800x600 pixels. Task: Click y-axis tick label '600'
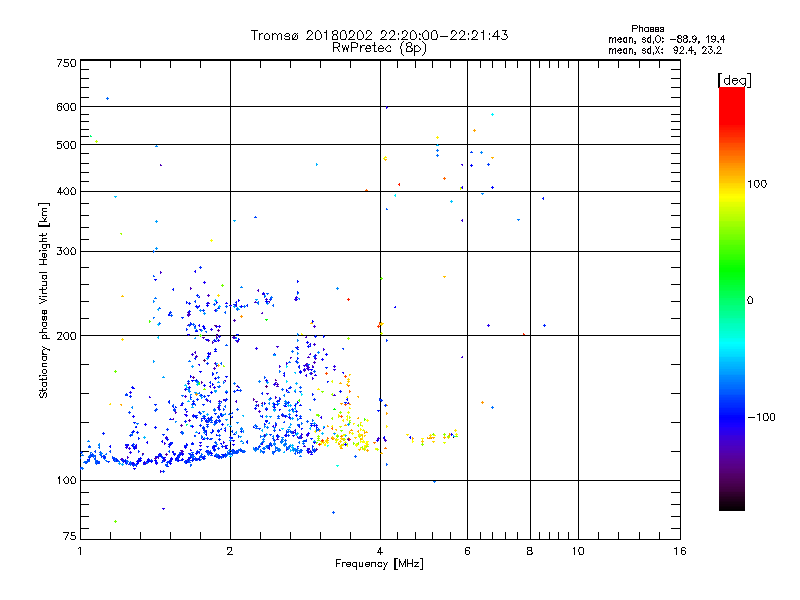click(x=67, y=107)
